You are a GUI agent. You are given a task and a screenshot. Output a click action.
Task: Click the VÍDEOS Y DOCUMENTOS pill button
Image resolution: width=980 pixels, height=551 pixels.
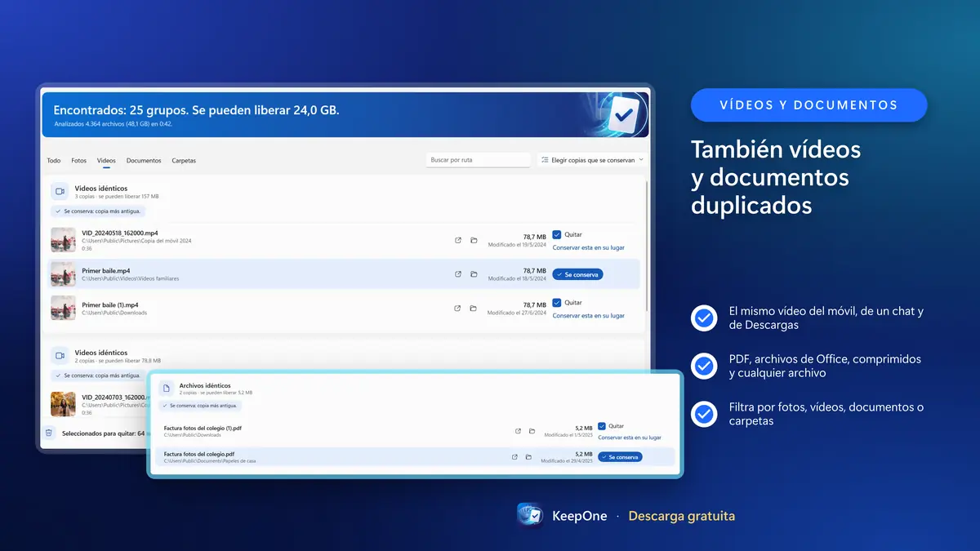[808, 105]
